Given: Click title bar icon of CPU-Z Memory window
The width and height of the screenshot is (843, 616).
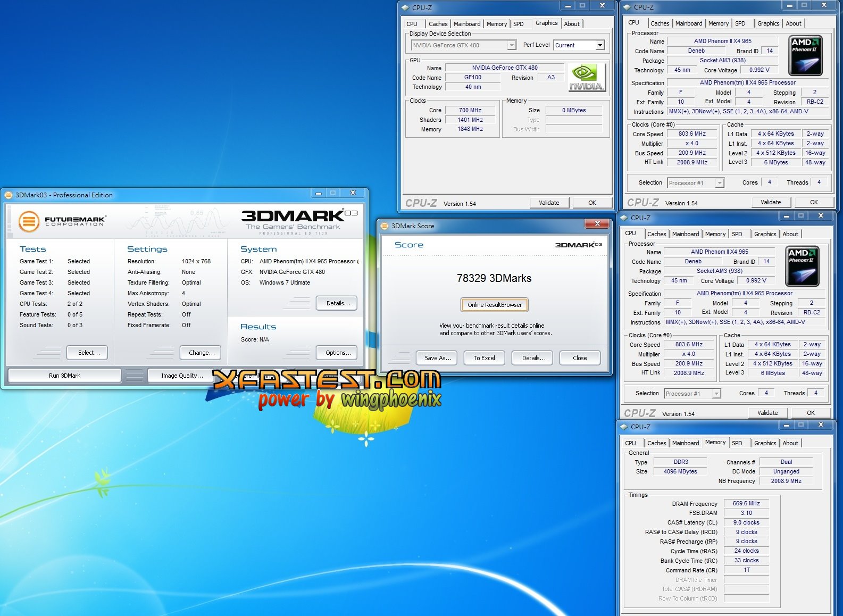Looking at the screenshot, I should coord(624,427).
